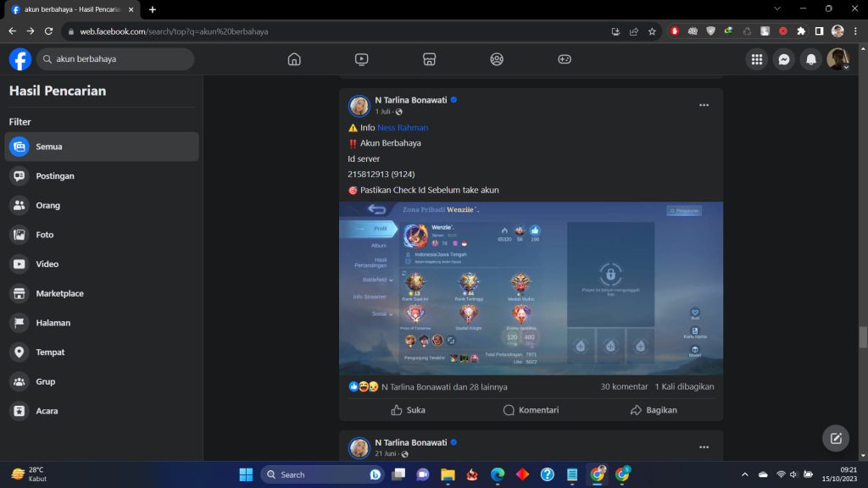Open the Chrome three-dot menu
This screenshot has height=488, width=868.
[x=856, y=31]
